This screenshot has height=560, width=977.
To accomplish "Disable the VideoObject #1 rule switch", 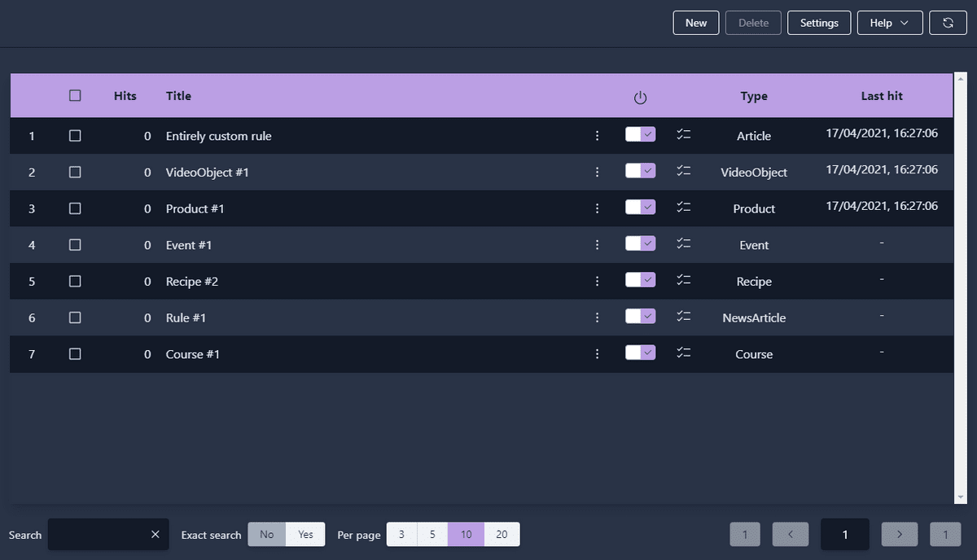I will pyautogui.click(x=641, y=171).
